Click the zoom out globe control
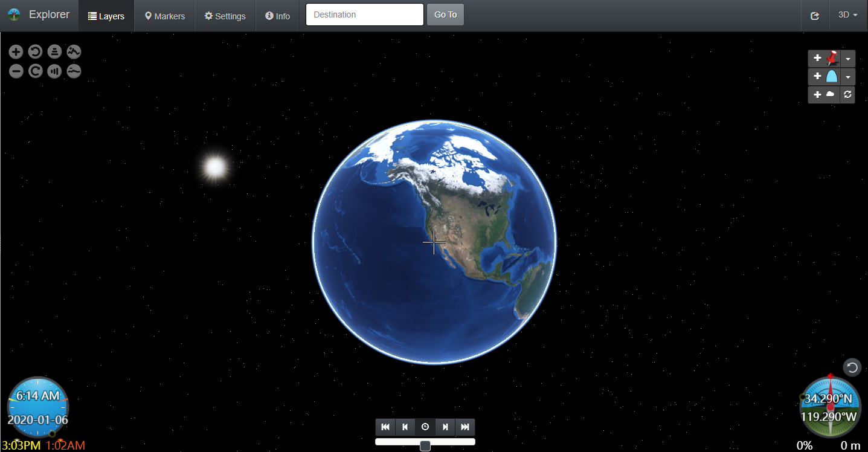 [16, 71]
